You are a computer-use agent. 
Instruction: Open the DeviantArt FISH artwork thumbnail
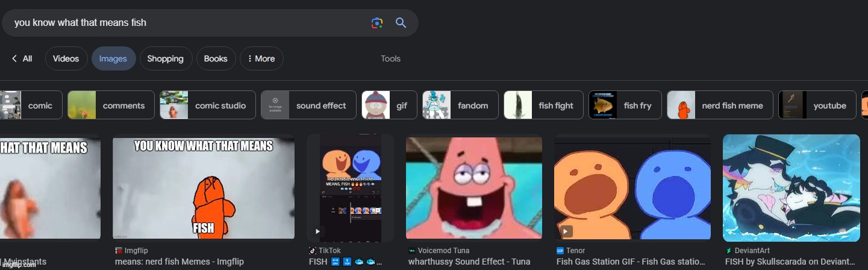pyautogui.click(x=791, y=187)
